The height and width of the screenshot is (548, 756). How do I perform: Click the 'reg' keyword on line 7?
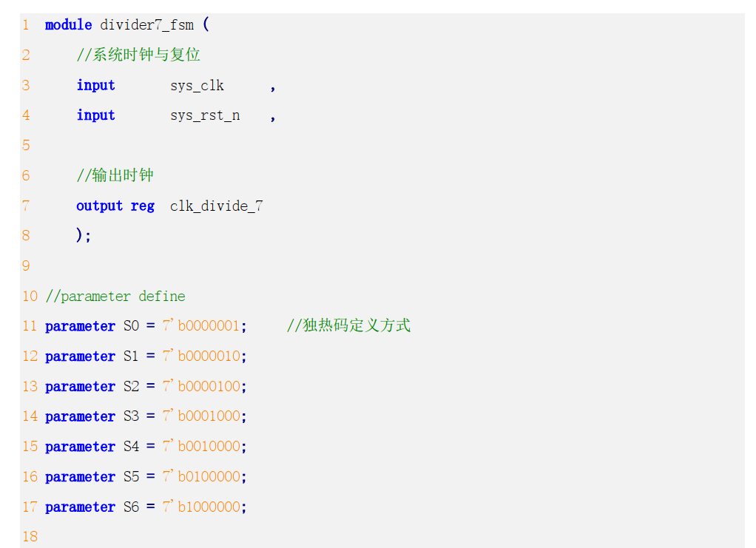click(143, 207)
